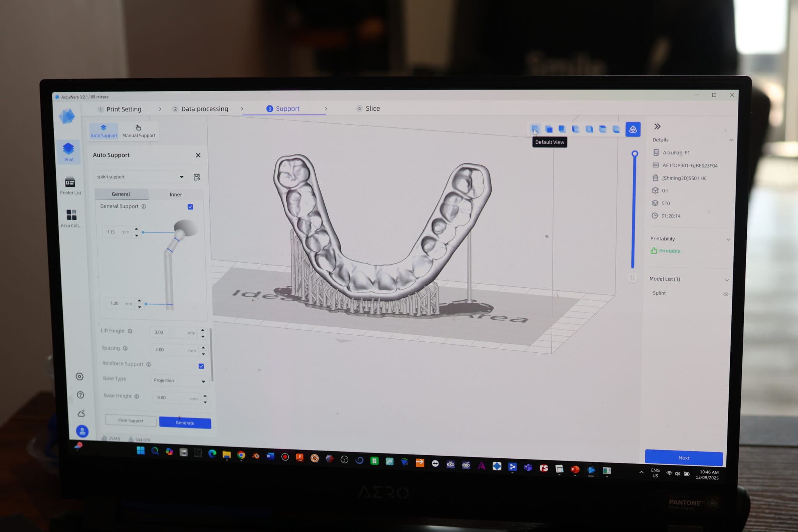Screen dimensions: 798x532
Task: Open the Base Type Projection dropdown
Action: 179,381
